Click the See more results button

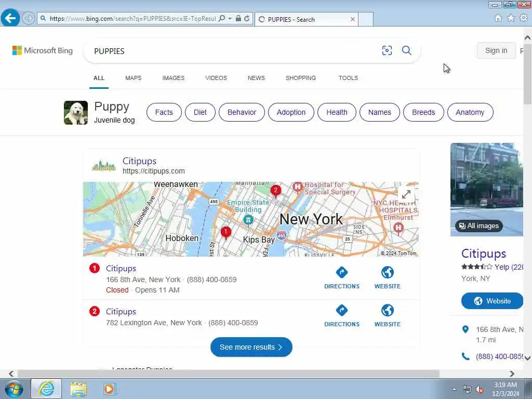click(x=251, y=347)
